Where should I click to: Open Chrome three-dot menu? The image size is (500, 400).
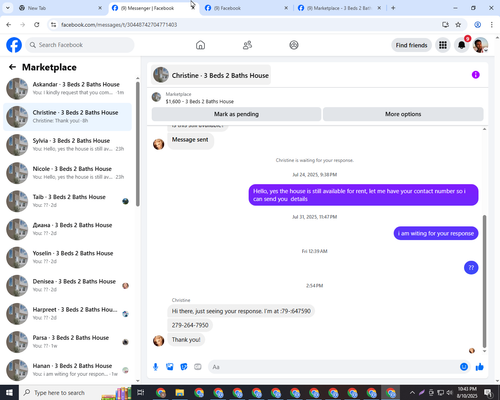point(492,25)
